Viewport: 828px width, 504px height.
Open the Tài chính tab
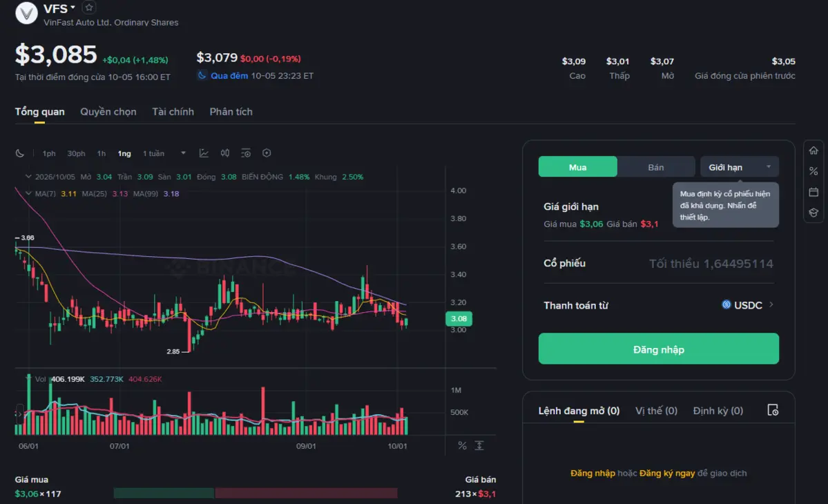[x=173, y=112]
